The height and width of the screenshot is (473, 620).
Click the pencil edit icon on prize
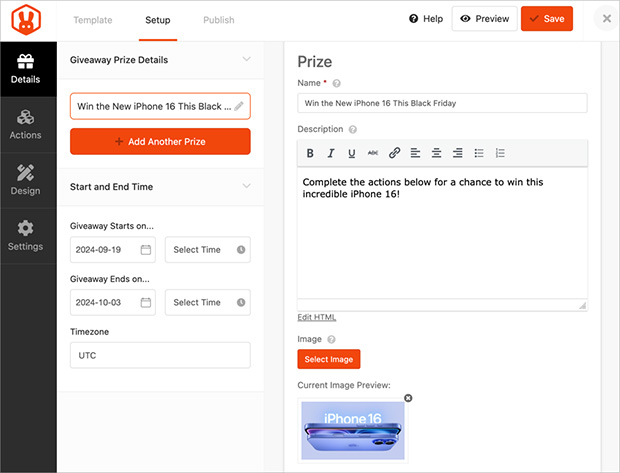(x=239, y=106)
